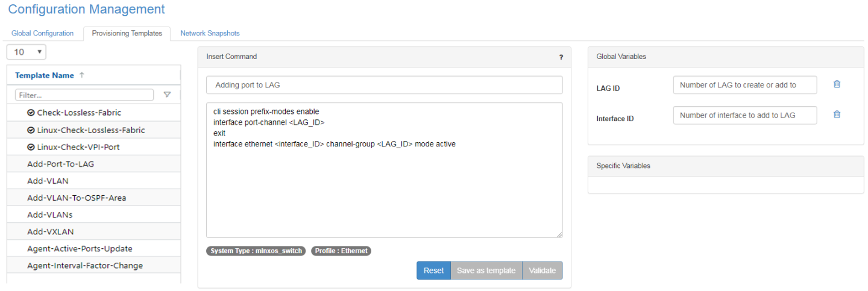Delete the LAG ID variable
868x291 pixels.
[837, 84]
